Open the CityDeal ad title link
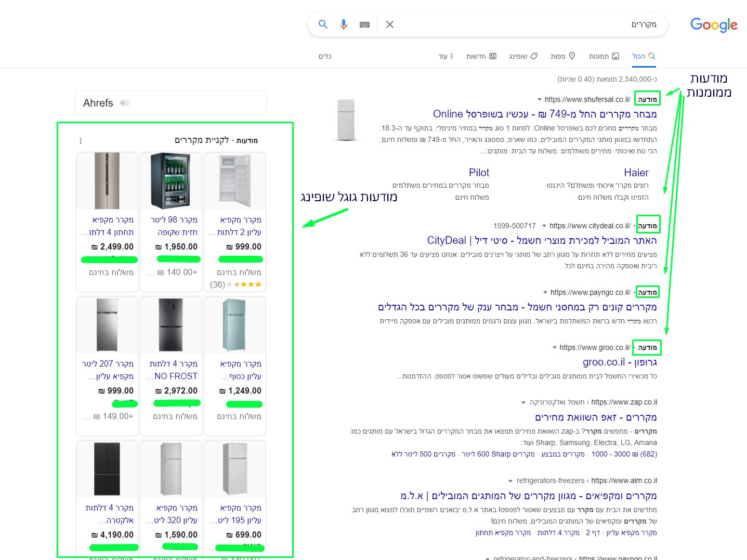The height and width of the screenshot is (560, 747). [x=542, y=240]
